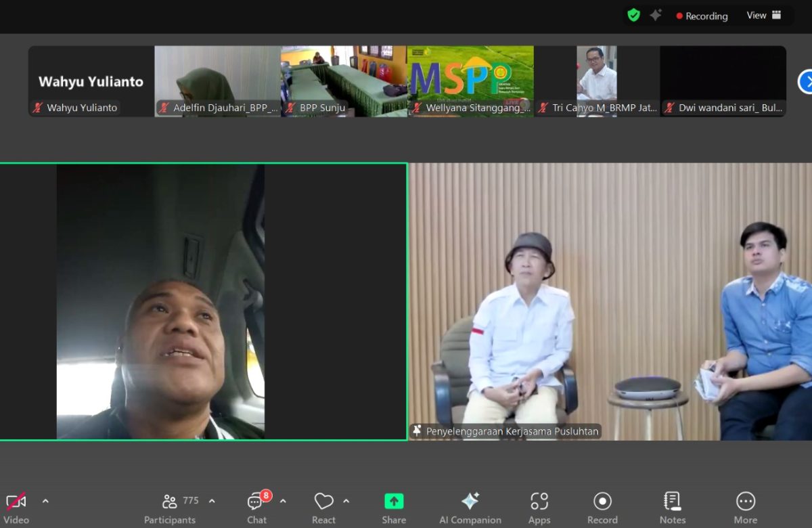Select the pinned Penyelenggaraan Kerjasama Pusluhtan video

[610, 301]
